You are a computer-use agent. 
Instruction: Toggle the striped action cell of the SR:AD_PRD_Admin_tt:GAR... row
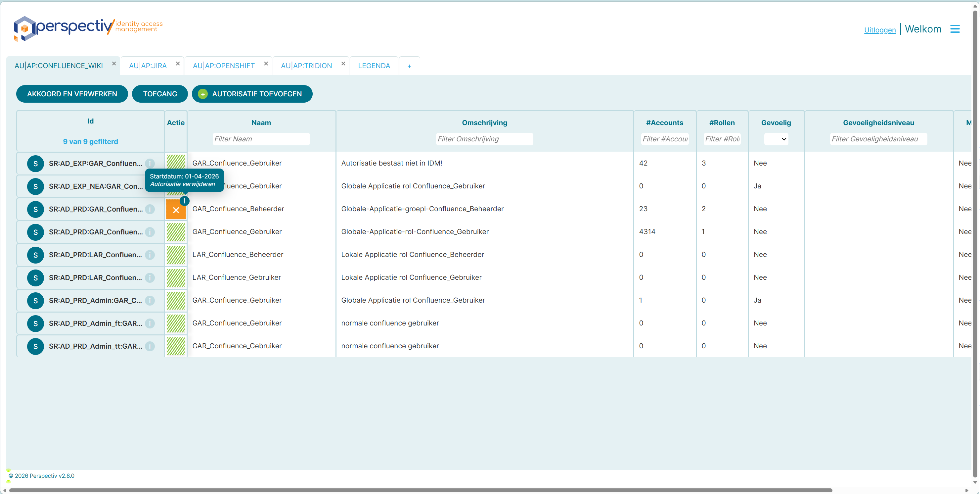pyautogui.click(x=176, y=346)
